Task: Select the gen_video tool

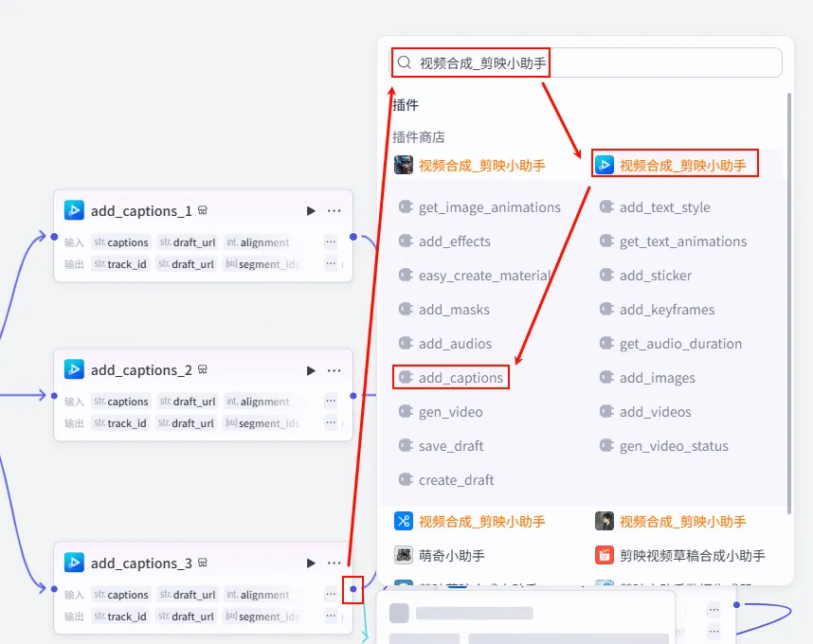Action: (x=441, y=412)
